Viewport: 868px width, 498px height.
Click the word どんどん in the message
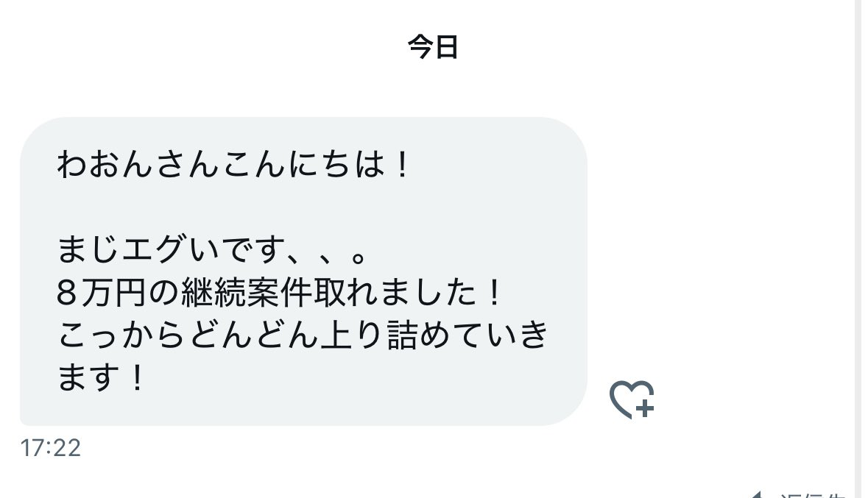pyautogui.click(x=255, y=335)
